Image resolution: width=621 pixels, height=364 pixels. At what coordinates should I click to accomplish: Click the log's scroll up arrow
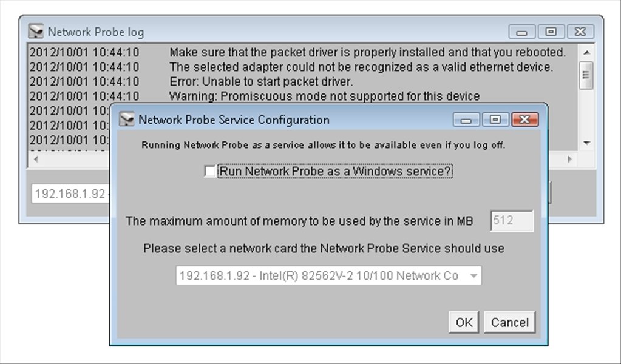586,52
